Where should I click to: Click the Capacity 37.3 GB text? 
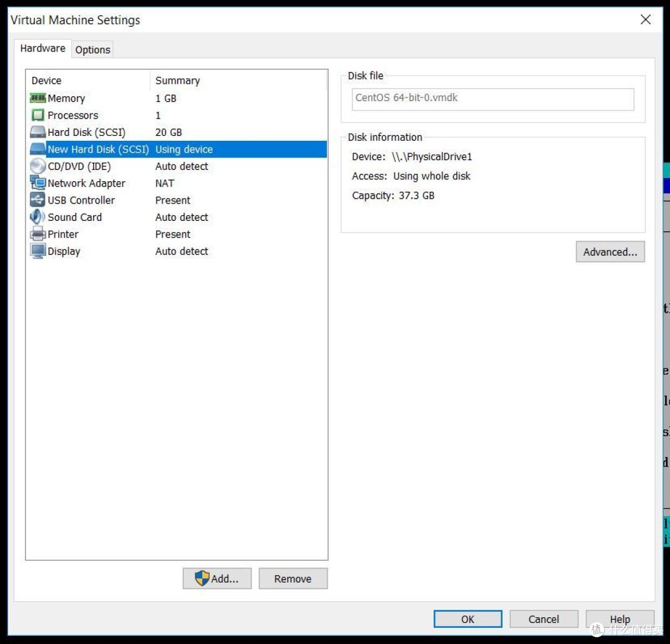[393, 195]
